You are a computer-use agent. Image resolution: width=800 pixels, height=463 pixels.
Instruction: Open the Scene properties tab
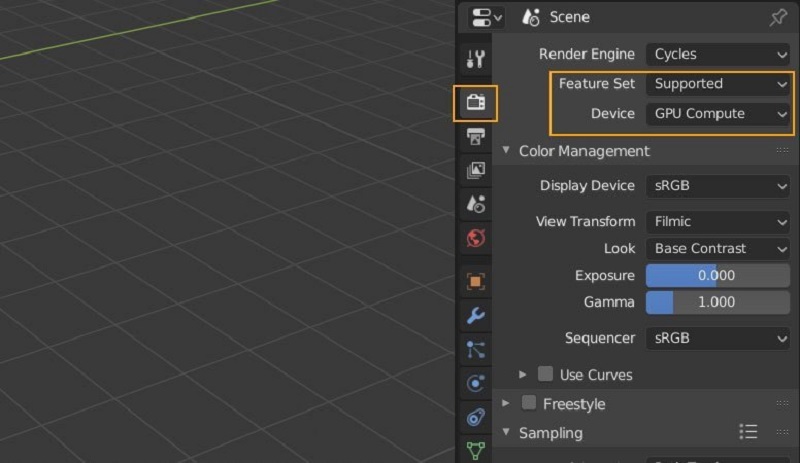tap(476, 204)
